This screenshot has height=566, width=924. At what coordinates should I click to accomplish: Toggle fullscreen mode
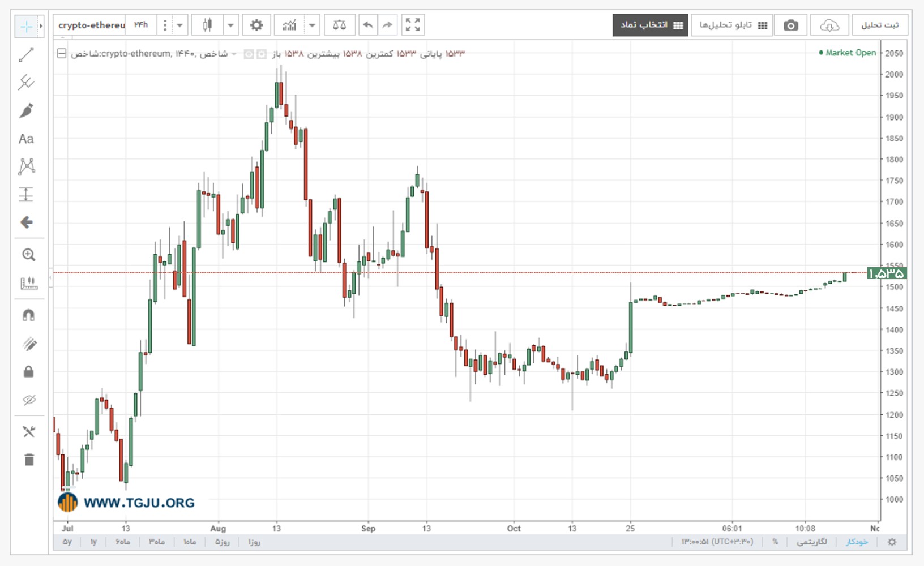coord(413,25)
